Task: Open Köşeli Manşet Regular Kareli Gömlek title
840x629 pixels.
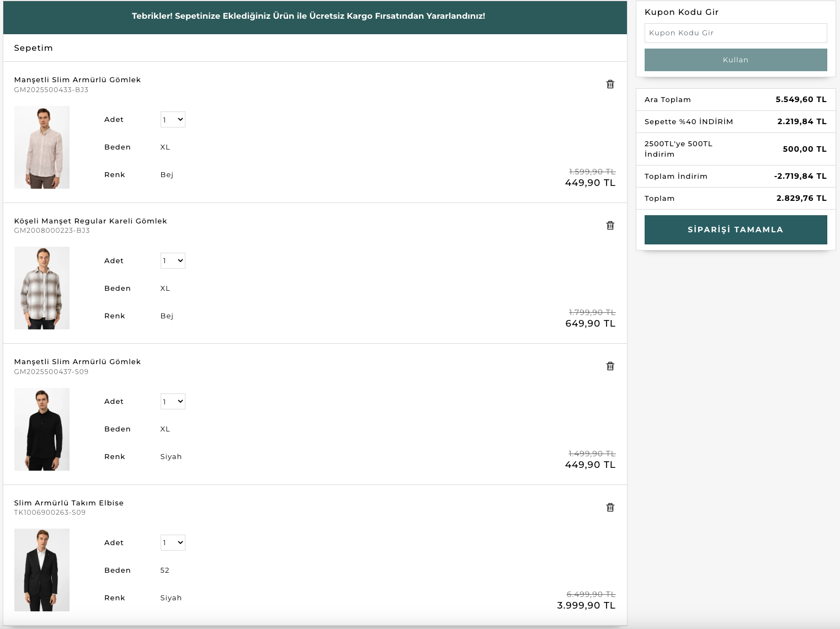Action: [91, 221]
